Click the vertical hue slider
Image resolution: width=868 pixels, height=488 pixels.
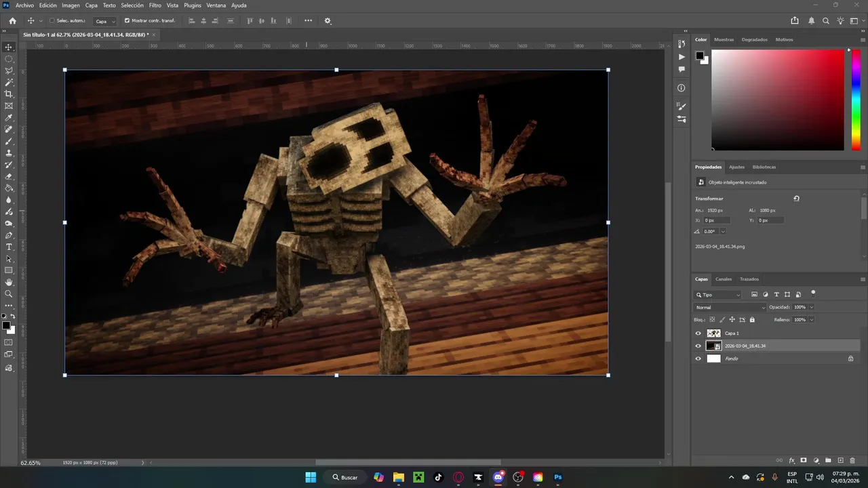856,100
